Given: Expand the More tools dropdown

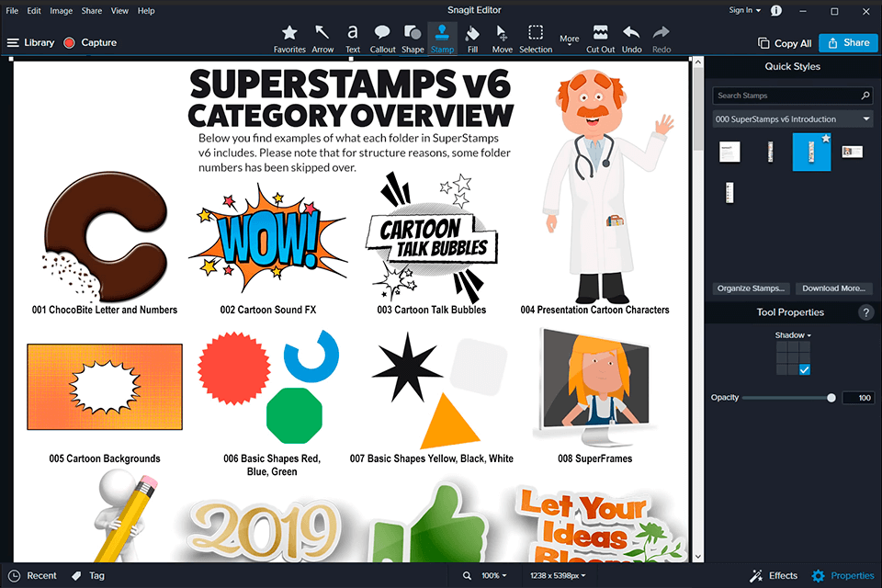Looking at the screenshot, I should point(570,40).
